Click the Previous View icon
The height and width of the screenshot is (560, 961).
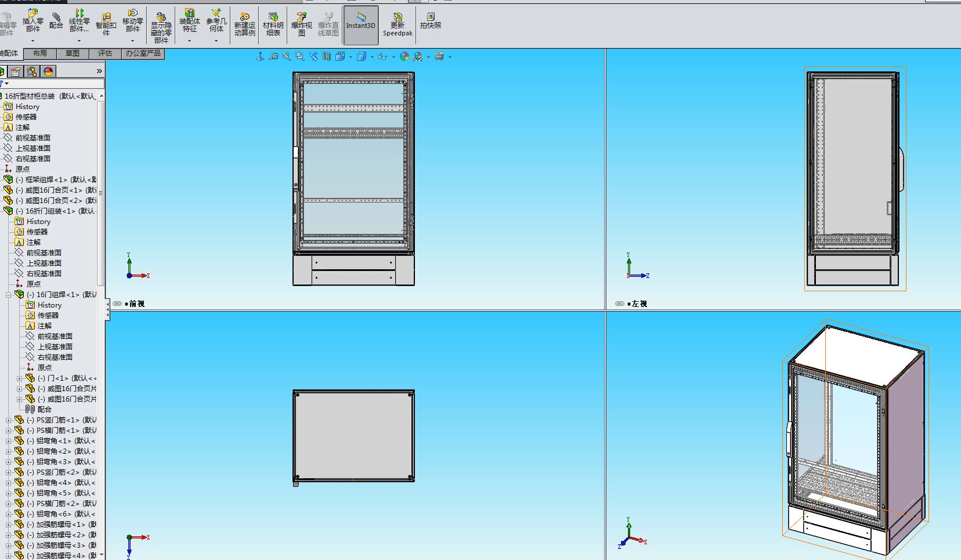click(313, 56)
